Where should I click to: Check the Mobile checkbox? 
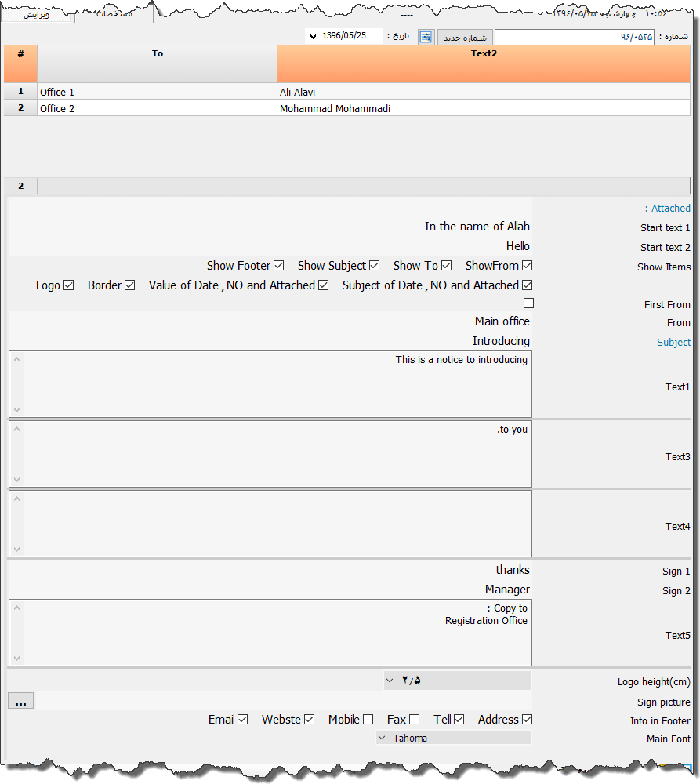coord(368,720)
